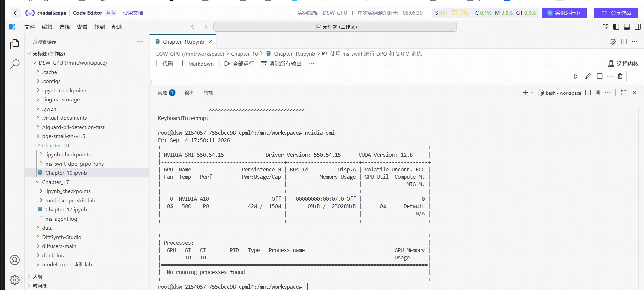The image size is (644, 290).
Task: Open more actions in the 资源管理器 header
Action: [x=140, y=42]
